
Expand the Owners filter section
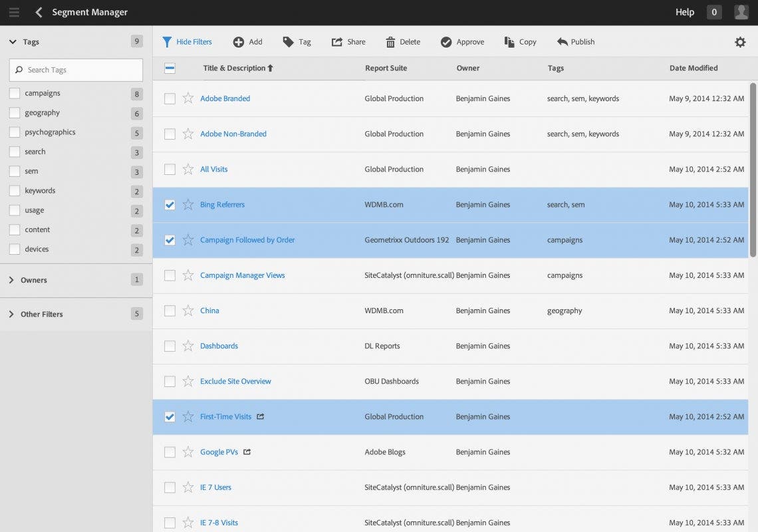click(12, 280)
